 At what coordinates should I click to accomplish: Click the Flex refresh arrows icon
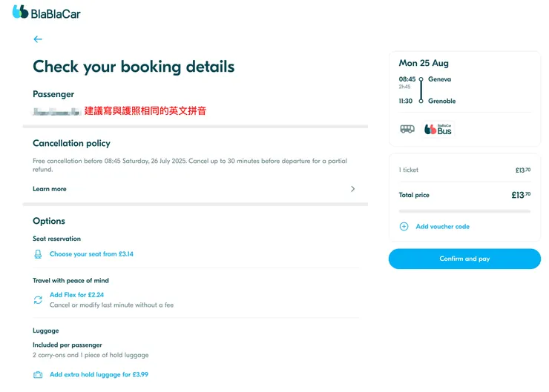[39, 299]
